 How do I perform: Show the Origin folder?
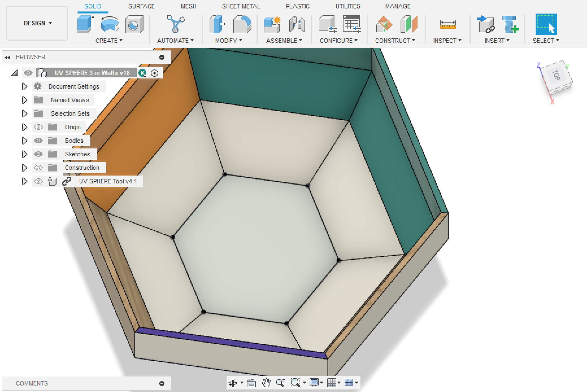pos(38,127)
